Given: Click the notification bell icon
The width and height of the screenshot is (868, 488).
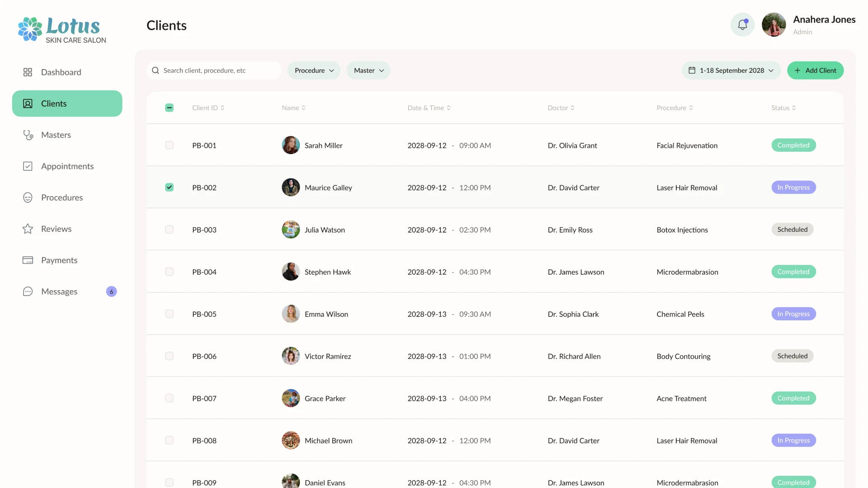Looking at the screenshot, I should click(x=742, y=25).
